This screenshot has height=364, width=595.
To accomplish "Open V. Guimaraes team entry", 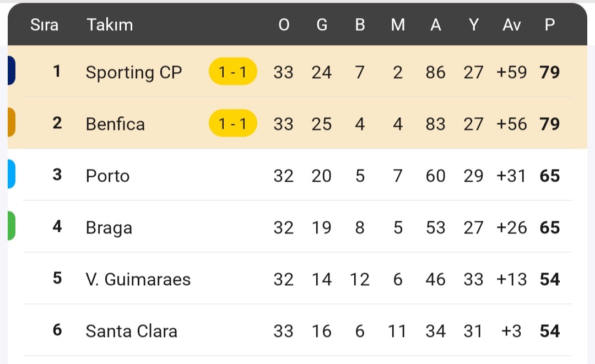I will tap(138, 279).
